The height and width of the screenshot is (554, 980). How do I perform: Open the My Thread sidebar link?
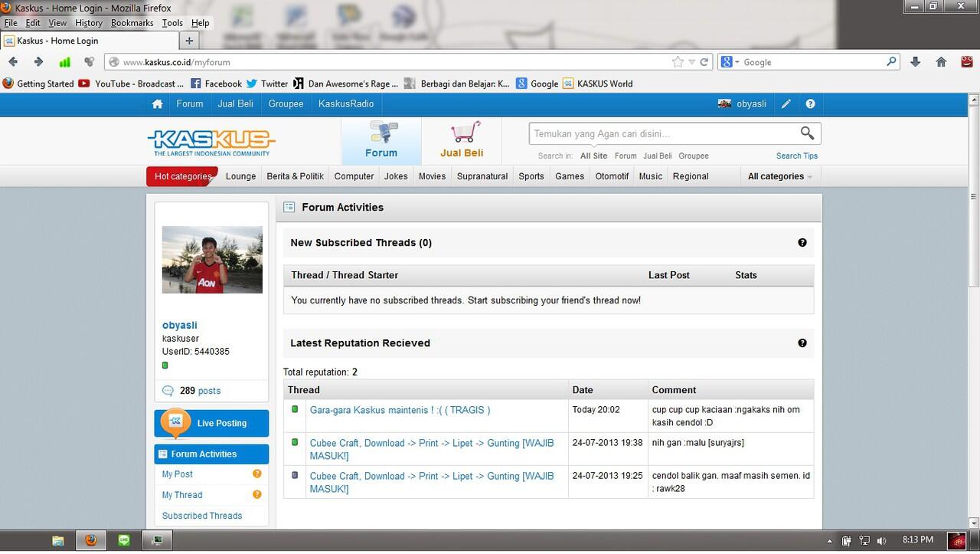(x=182, y=495)
